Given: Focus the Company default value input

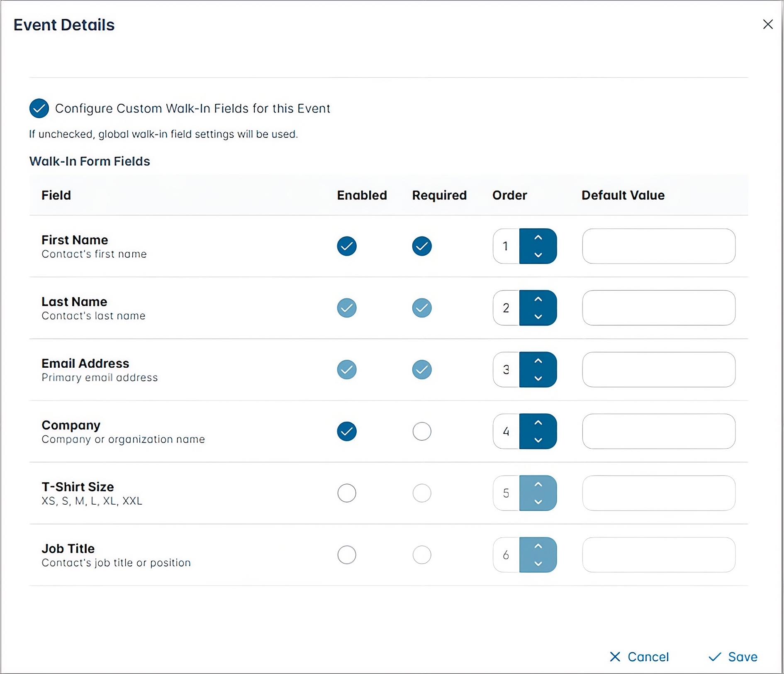Looking at the screenshot, I should point(659,431).
